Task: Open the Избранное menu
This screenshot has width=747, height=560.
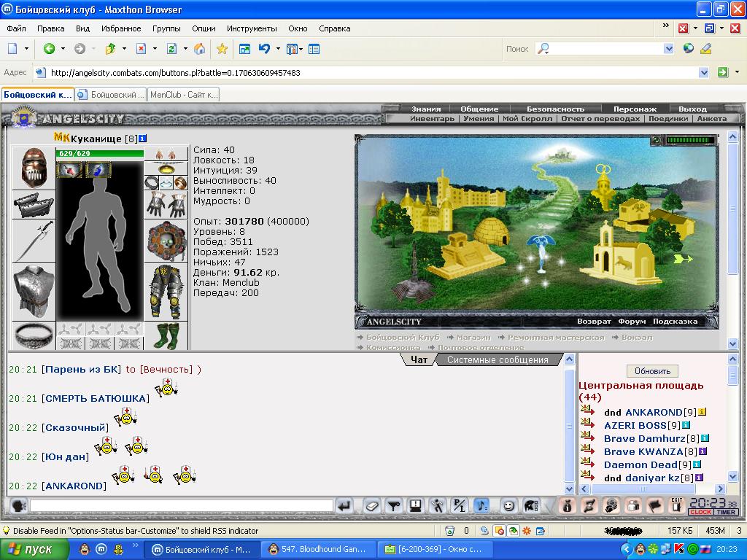Action: tap(121, 28)
